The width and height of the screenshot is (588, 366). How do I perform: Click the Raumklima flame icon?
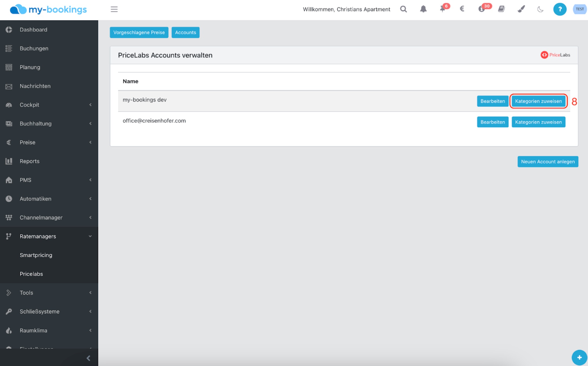[9, 330]
